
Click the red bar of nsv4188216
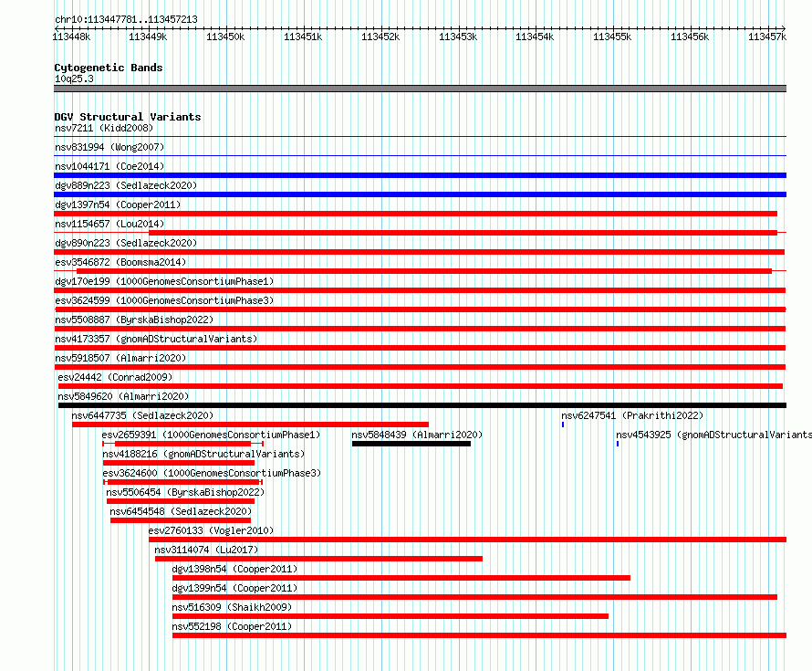pyautogui.click(x=179, y=463)
